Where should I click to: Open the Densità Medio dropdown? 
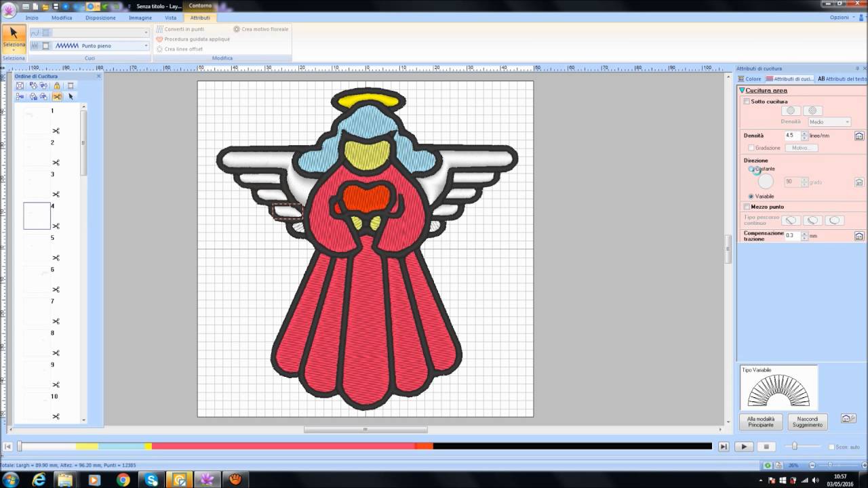tap(829, 122)
